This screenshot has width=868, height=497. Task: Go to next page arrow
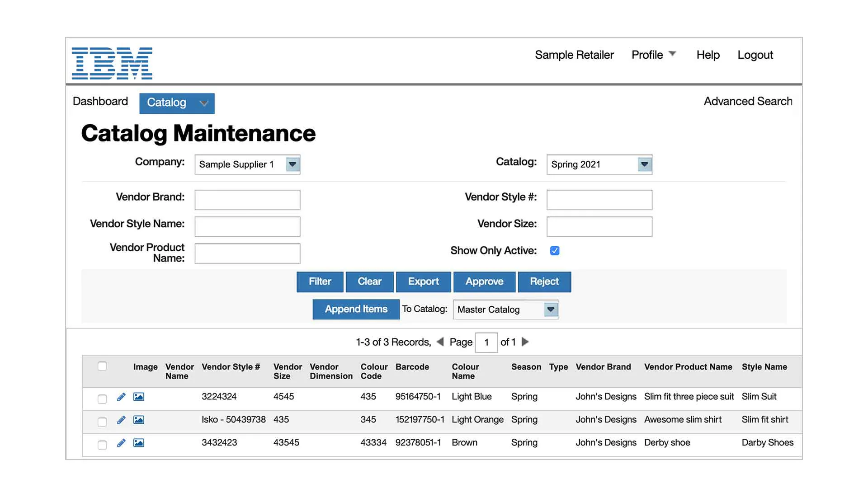(525, 342)
